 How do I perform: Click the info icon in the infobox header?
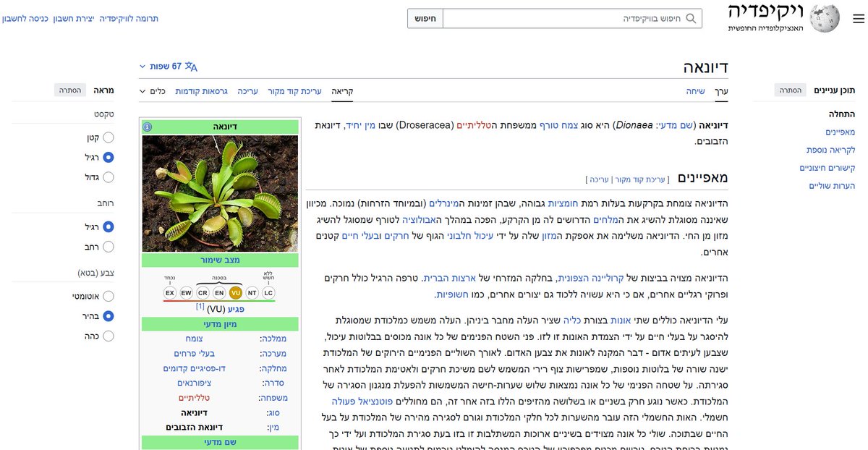148,127
